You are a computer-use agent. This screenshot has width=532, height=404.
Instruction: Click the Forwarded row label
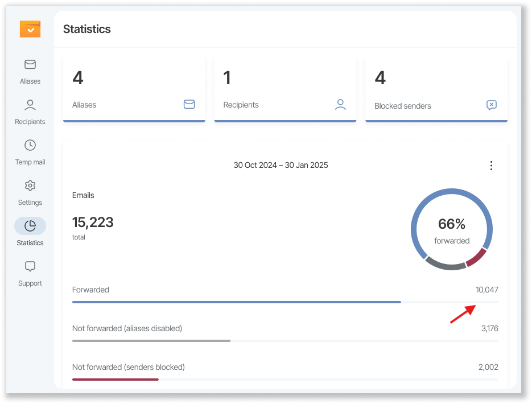tap(90, 290)
